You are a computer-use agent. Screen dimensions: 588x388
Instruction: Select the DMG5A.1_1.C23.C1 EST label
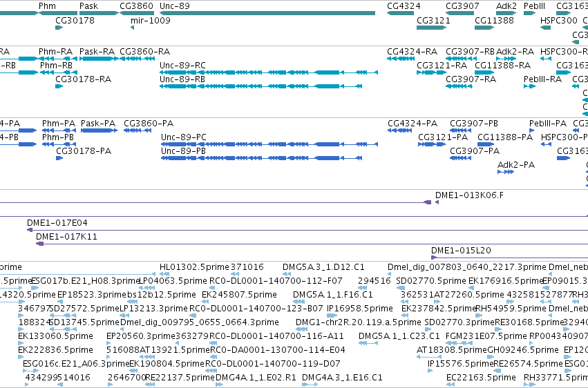click(x=399, y=336)
